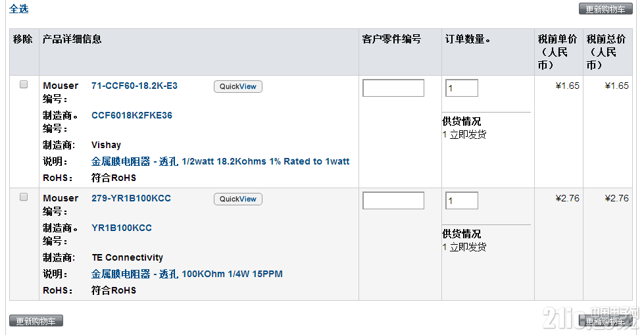Open the 18.2Kohms resistor description link
Screen dimensions: 644x335
point(220,161)
